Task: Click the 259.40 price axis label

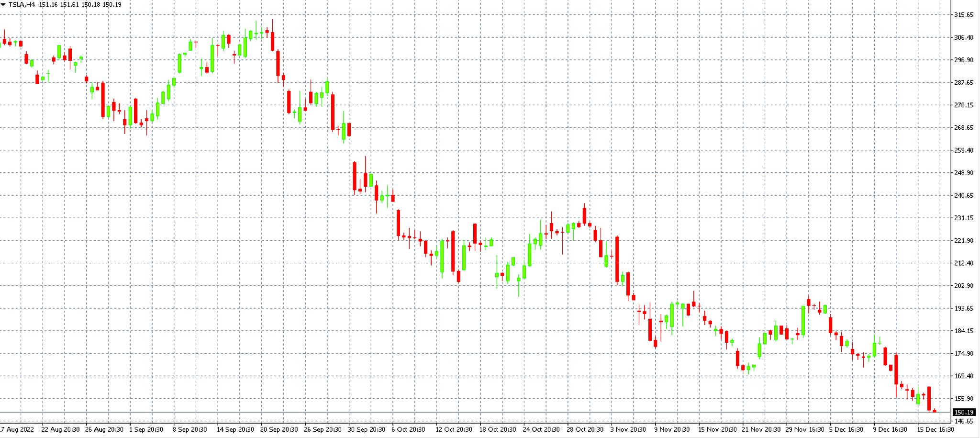Action: tap(964, 150)
